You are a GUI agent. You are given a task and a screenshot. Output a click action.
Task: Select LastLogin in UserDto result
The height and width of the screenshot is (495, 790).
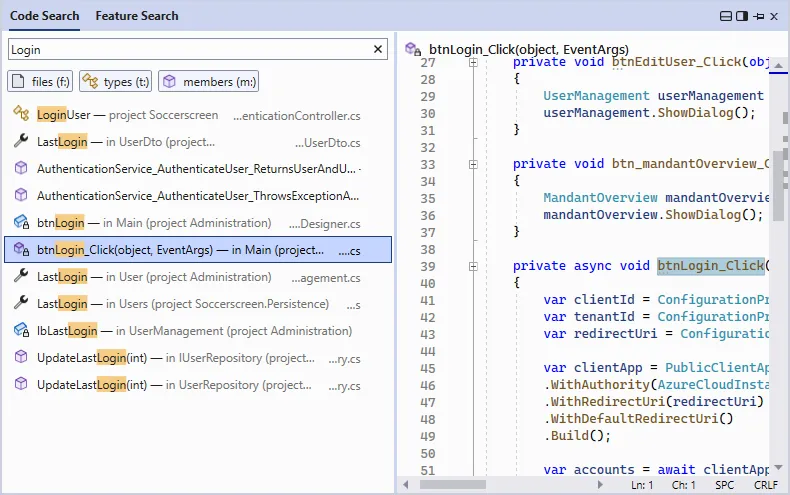198,142
